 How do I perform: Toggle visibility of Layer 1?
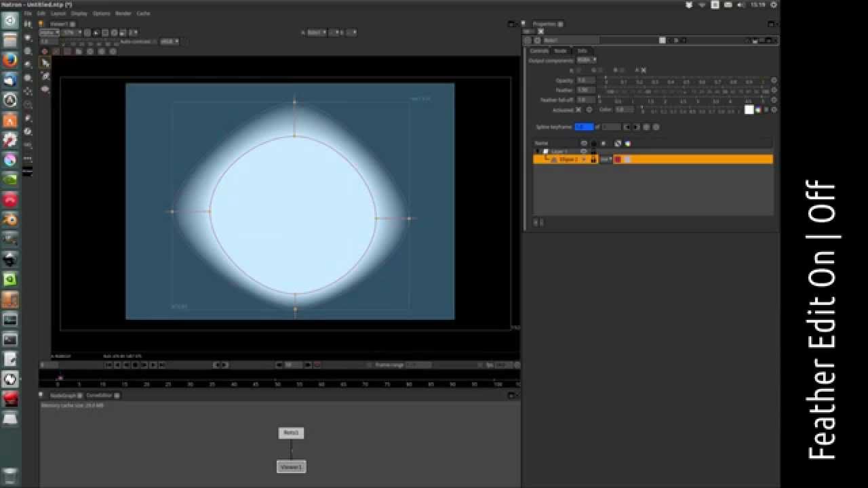pos(583,151)
